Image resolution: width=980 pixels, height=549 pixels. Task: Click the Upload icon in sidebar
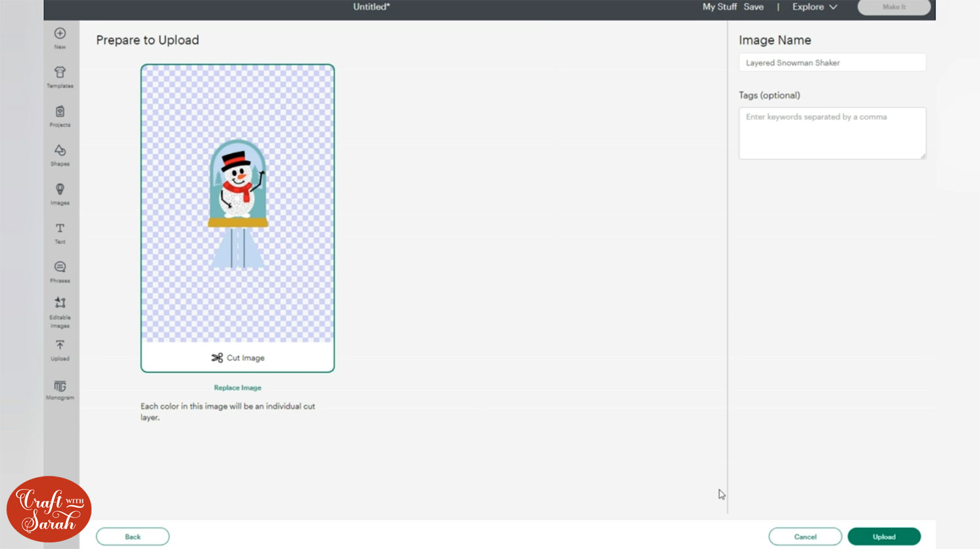[x=60, y=350]
